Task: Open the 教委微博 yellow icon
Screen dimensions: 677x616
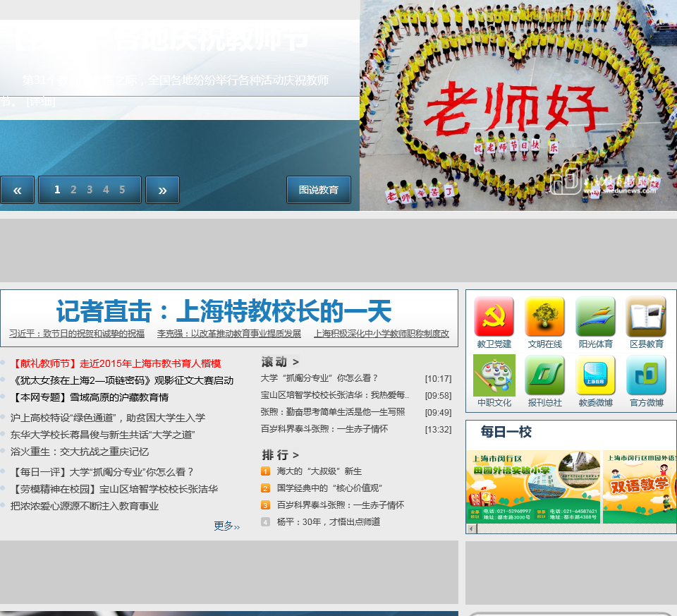Action: (x=595, y=375)
